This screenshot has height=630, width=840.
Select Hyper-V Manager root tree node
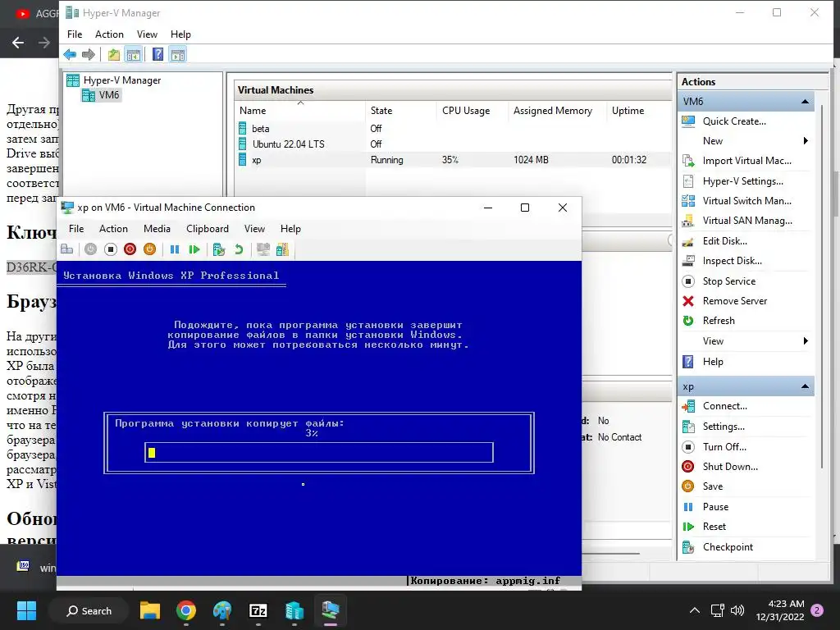point(113,80)
